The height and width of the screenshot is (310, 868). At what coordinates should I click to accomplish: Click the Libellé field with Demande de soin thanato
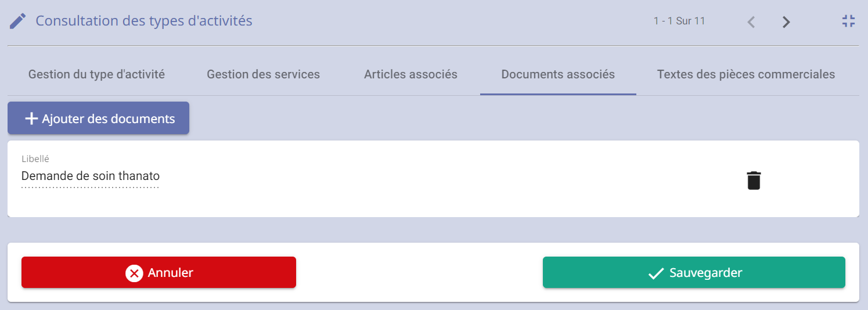tap(90, 176)
